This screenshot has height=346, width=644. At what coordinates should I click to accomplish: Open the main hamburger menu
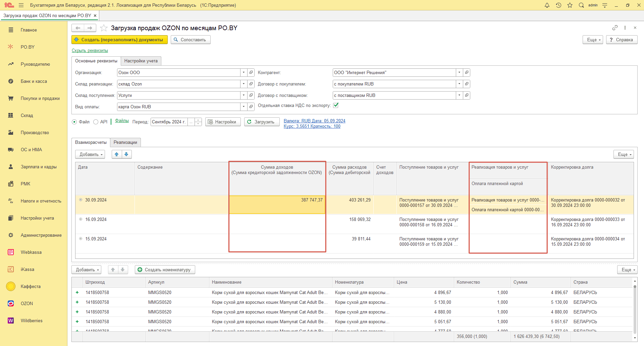[x=21, y=5]
